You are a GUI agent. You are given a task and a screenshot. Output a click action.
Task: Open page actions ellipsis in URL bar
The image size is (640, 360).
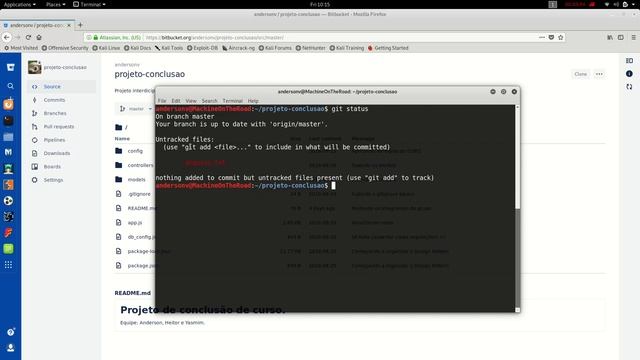(x=542, y=37)
